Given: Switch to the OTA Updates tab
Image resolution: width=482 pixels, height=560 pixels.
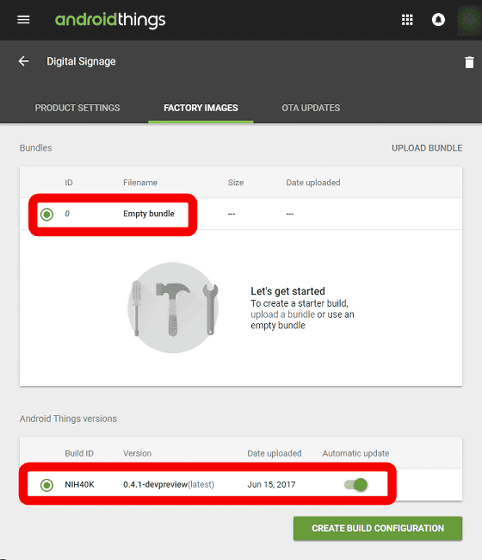Looking at the screenshot, I should (x=311, y=108).
